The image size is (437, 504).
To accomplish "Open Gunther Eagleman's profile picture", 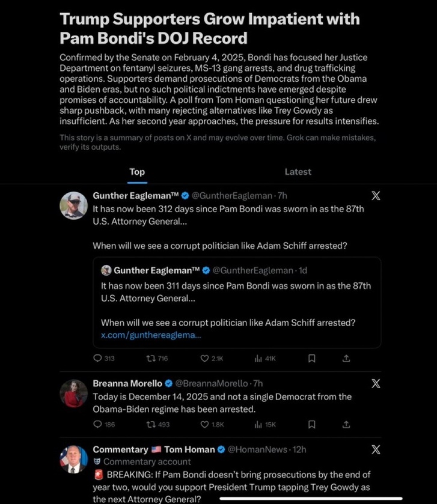I will (73, 205).
